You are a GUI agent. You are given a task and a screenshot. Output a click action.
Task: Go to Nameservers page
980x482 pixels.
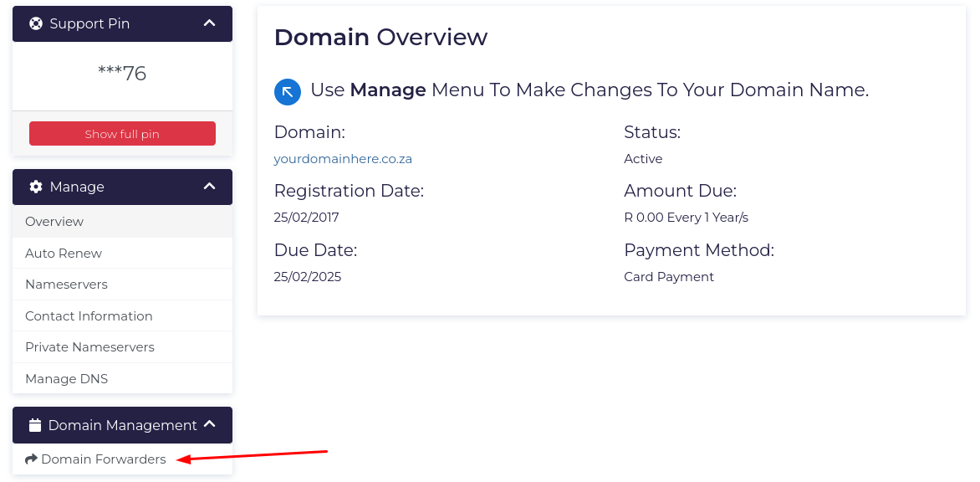66,285
